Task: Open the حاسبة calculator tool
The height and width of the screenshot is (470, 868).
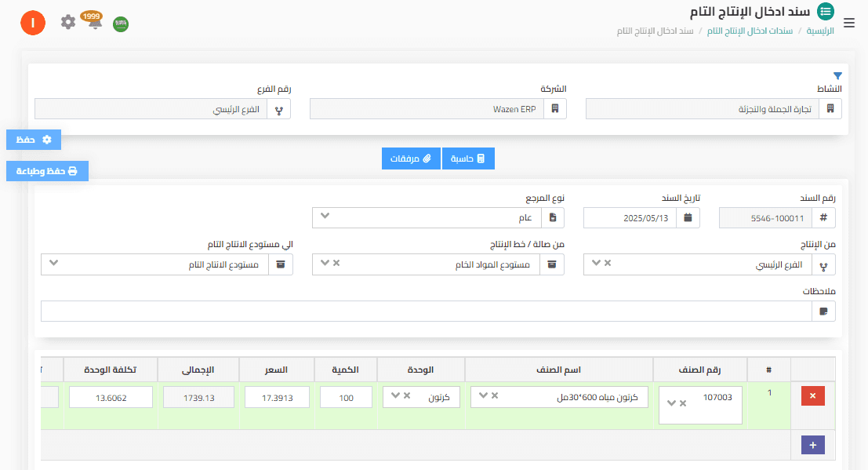Action: pos(468,158)
